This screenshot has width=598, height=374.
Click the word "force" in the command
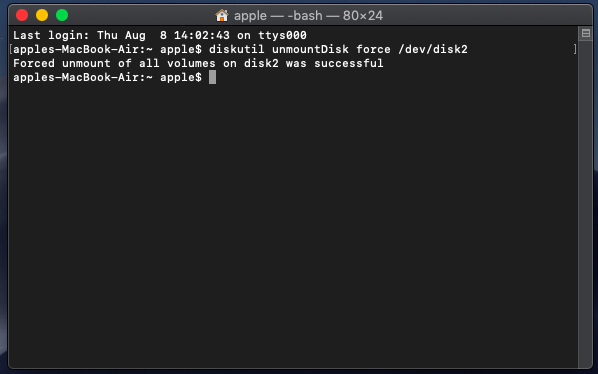click(x=373, y=50)
